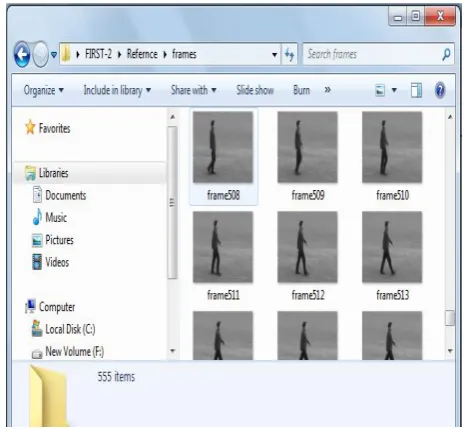Click the Computer icon
The height and width of the screenshot is (430, 465).
point(30,306)
